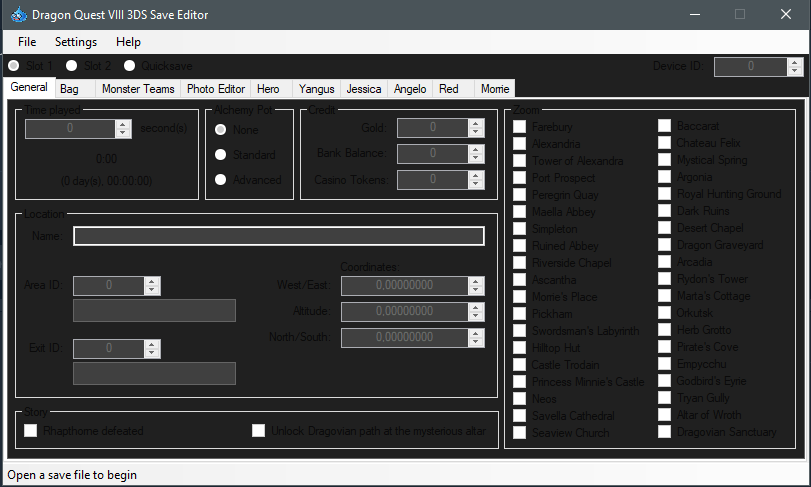Check the Dragovian Sanctuary checkbox
The width and height of the screenshot is (811, 487).
point(665,432)
